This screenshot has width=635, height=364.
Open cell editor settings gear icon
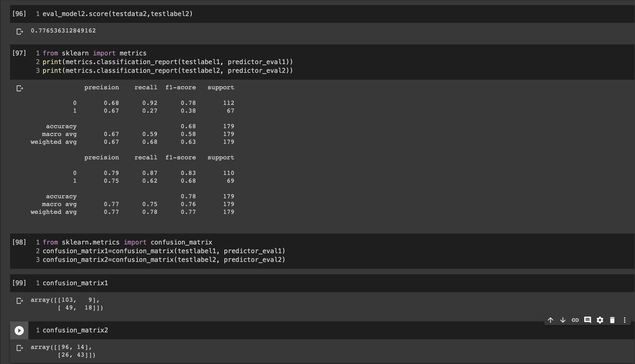click(x=600, y=320)
